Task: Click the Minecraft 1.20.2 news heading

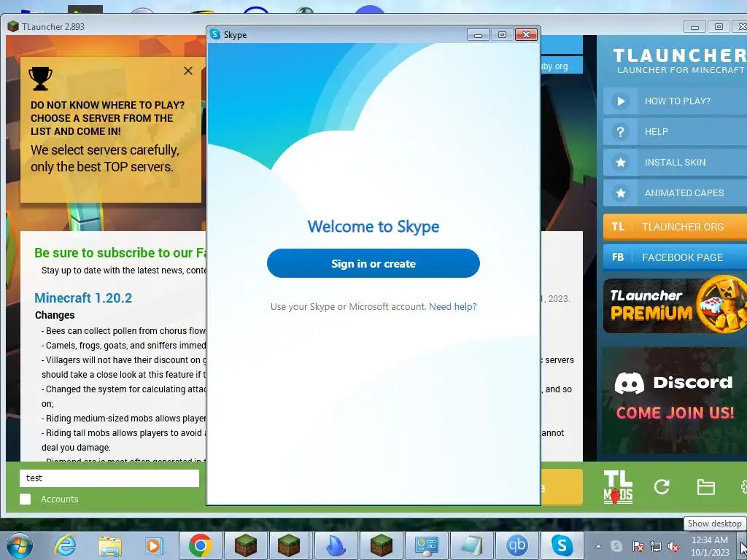Action: click(83, 298)
